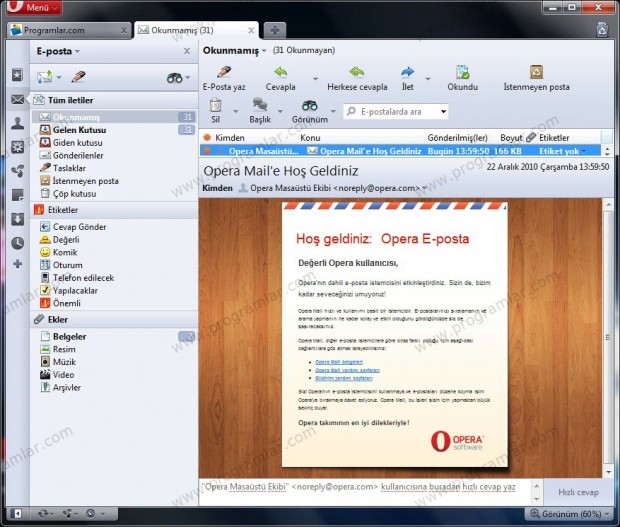Open the Widgets gear sidebar panel
Screen dimensions: 620x527
[x=17, y=147]
